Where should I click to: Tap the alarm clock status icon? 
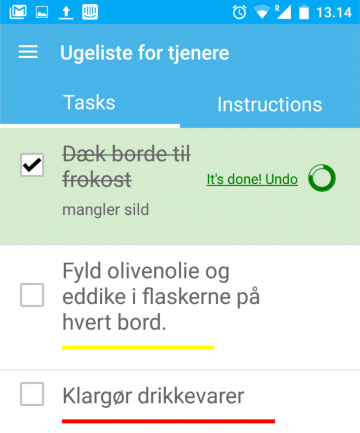tap(239, 13)
